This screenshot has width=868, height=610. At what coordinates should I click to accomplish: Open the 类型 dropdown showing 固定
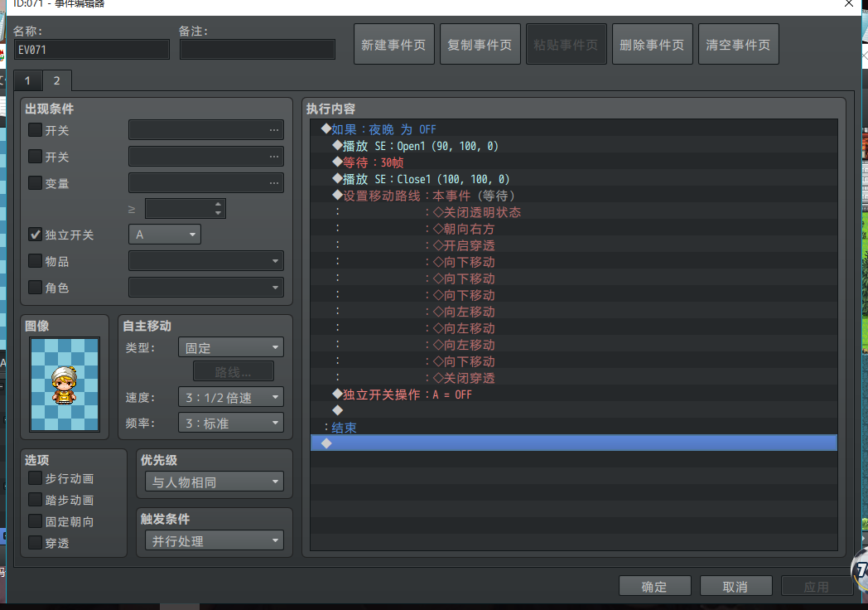[231, 347]
